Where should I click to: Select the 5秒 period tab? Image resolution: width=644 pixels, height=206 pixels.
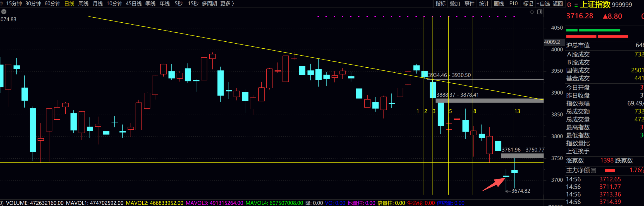point(179,4)
